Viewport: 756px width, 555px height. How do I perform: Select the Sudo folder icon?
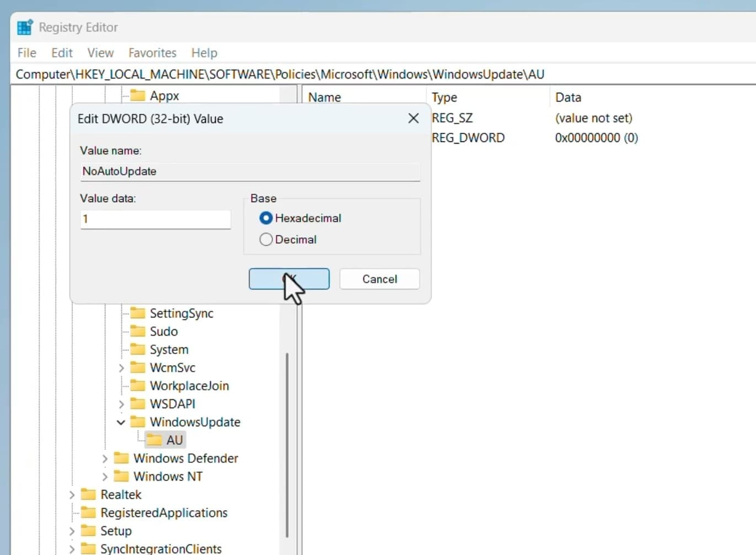click(x=137, y=332)
